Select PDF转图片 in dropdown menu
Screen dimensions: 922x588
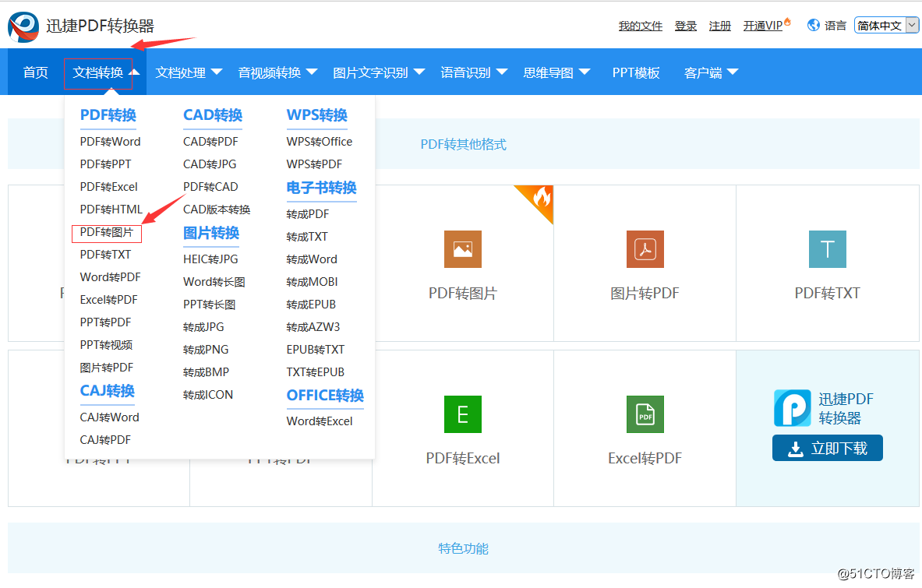(107, 232)
